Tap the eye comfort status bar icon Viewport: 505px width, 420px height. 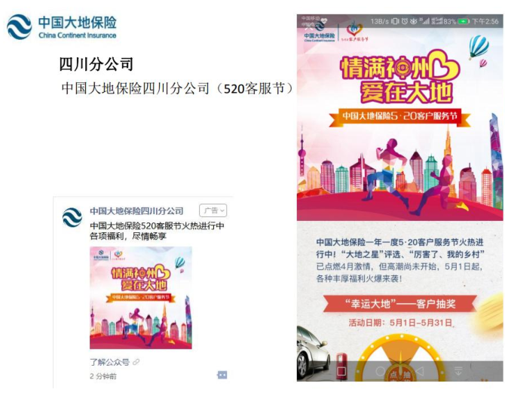point(414,22)
